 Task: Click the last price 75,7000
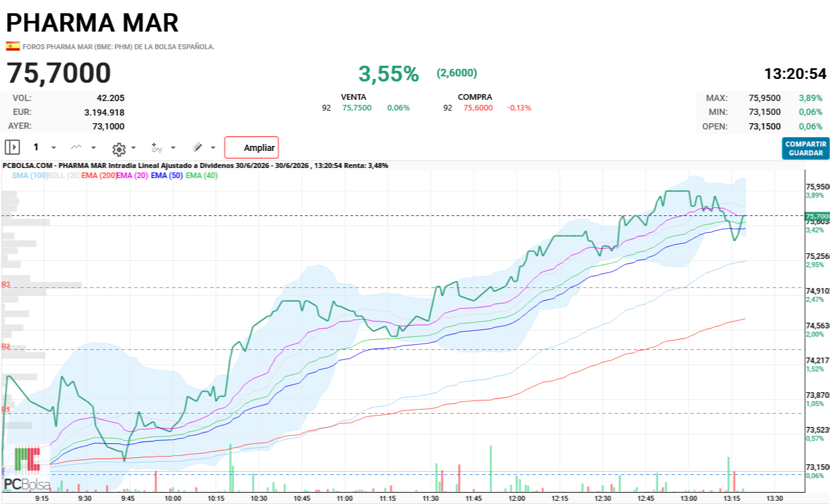59,73
